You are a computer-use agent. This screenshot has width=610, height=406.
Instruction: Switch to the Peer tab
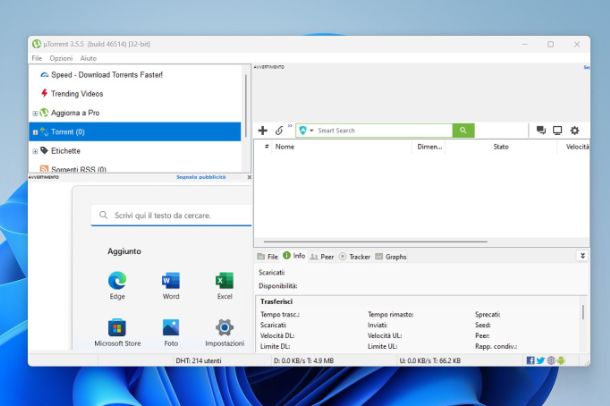[322, 257]
